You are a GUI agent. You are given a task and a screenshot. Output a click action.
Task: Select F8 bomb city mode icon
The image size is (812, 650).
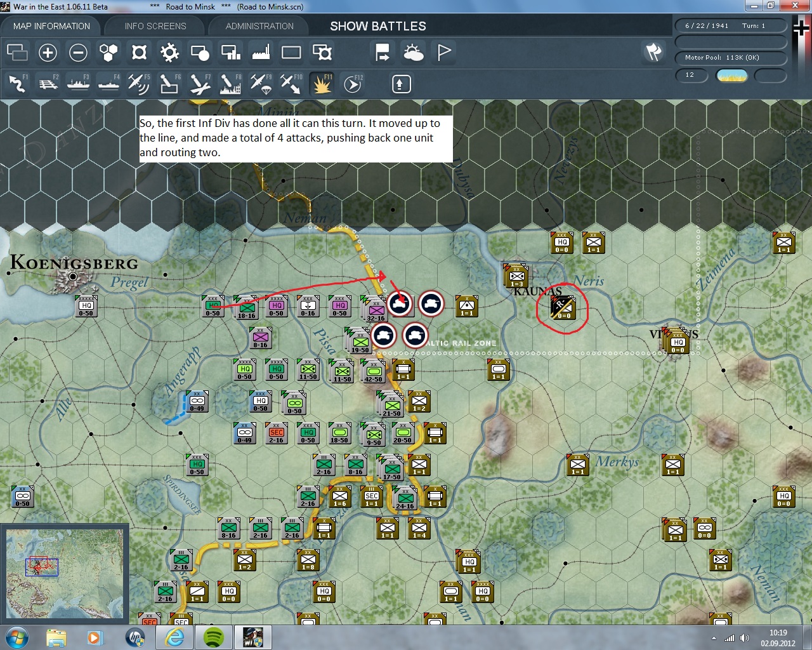tap(230, 84)
